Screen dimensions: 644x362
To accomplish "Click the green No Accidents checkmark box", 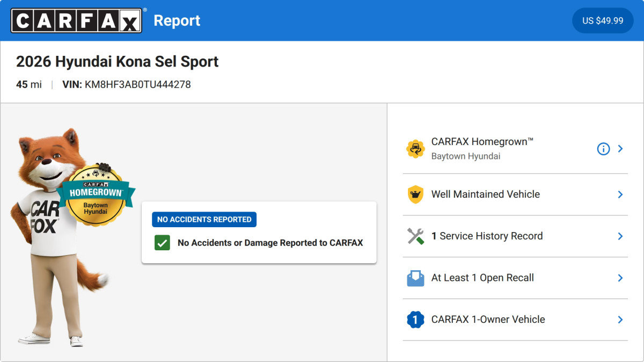I will [162, 243].
